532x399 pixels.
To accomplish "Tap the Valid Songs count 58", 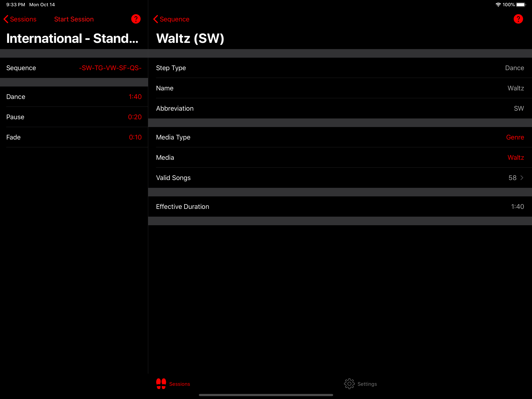I will tap(512, 178).
